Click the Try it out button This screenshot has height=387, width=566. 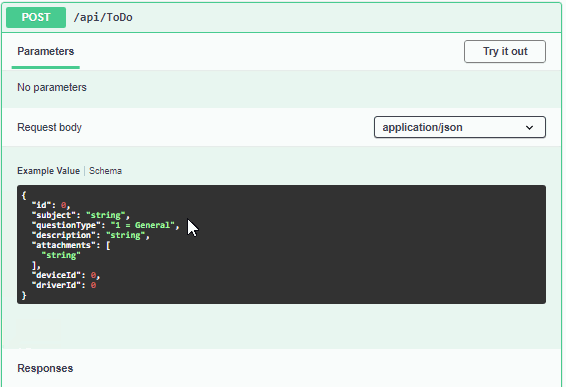[505, 52]
